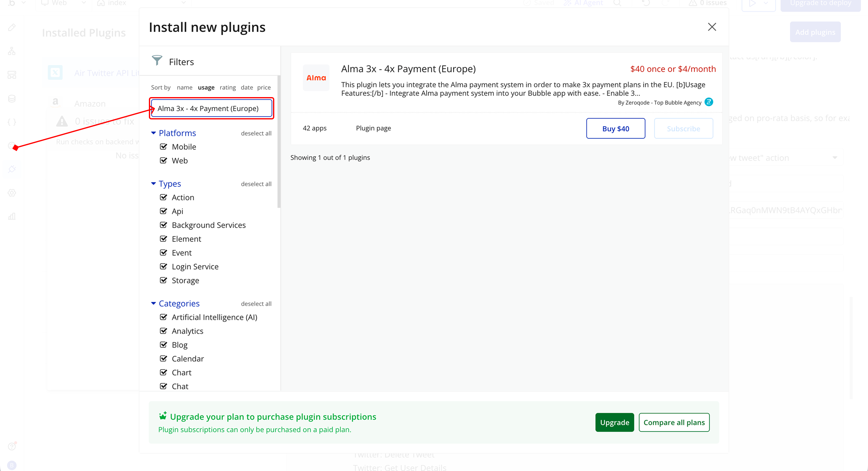Collapse the Platforms filter section
Screen dimensions: 868x471
point(153,133)
